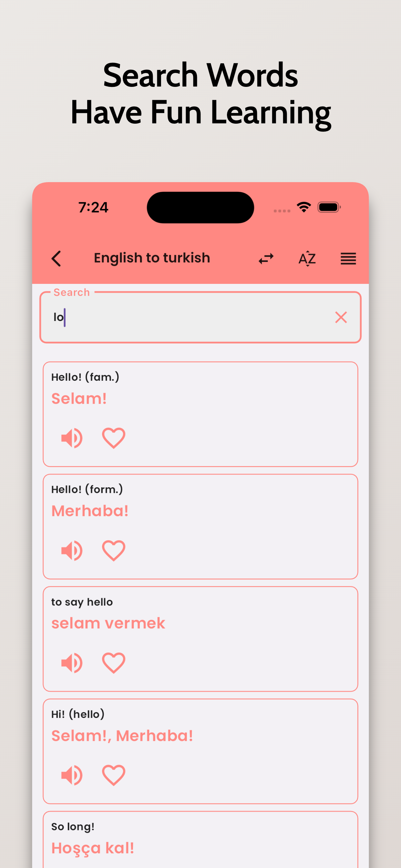Select the phrase 'selam vermek'

(x=108, y=623)
